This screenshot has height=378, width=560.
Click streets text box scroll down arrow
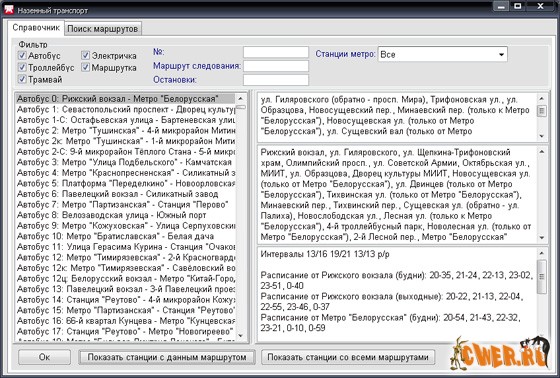[x=542, y=136]
